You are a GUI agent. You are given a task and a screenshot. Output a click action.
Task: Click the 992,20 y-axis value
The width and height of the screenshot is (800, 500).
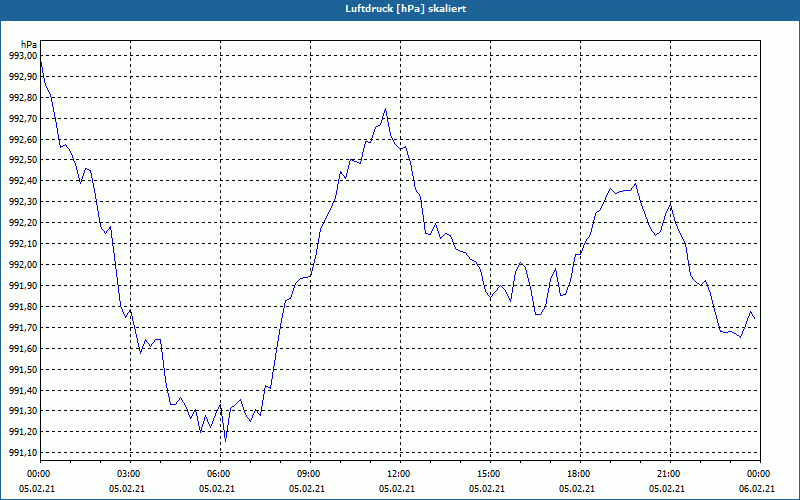click(x=23, y=223)
